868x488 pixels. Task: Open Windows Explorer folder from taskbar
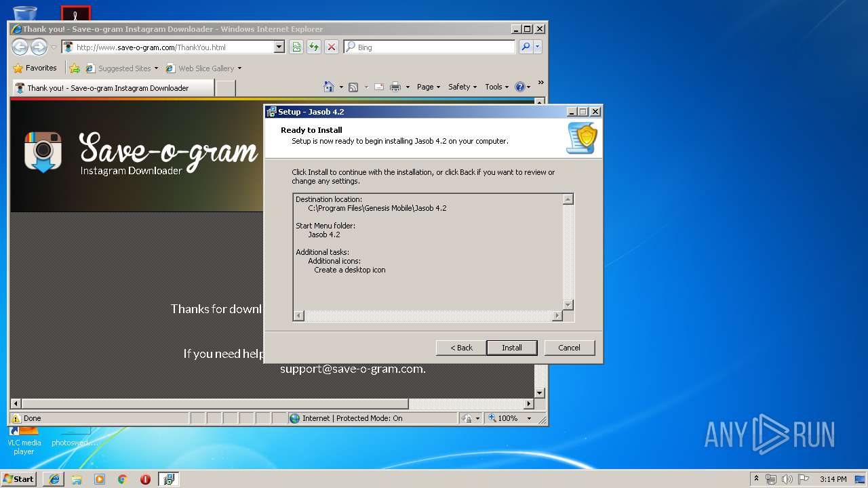77,479
